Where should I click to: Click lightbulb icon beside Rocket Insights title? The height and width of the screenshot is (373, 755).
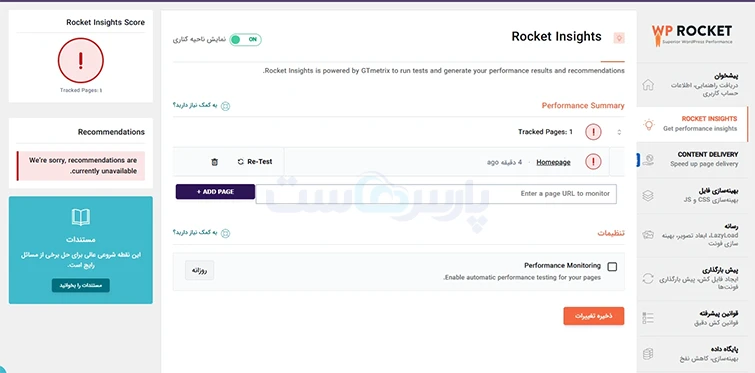click(x=619, y=38)
